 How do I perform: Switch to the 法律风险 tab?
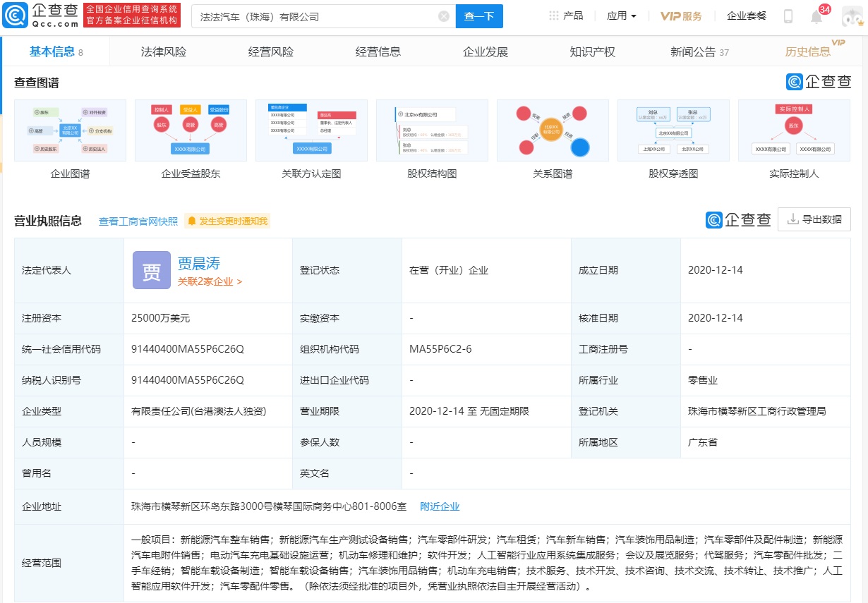164,51
